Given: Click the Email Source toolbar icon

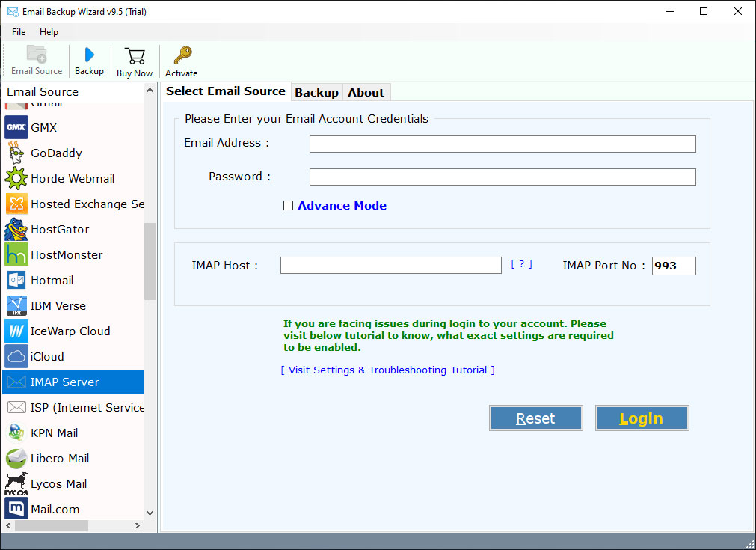Looking at the screenshot, I should [36, 54].
